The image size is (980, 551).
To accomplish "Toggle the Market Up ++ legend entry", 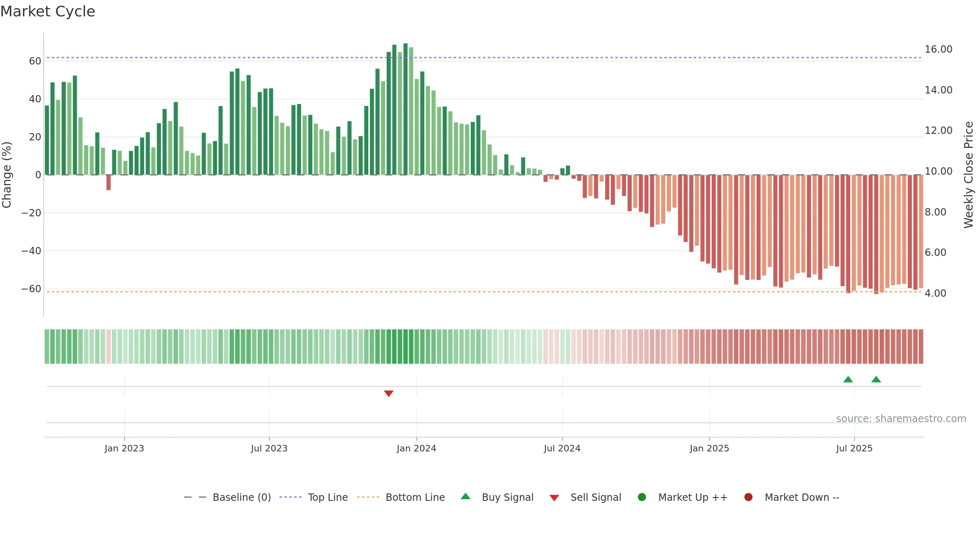I will tap(682, 497).
